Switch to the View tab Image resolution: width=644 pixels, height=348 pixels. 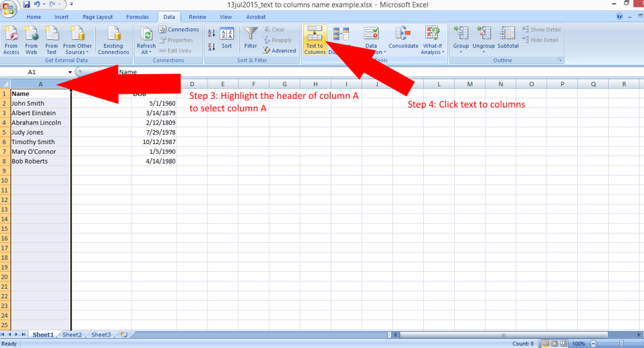[226, 17]
